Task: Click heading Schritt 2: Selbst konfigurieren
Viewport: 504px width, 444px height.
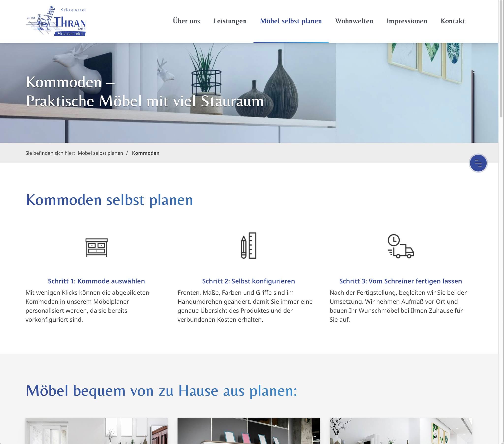Action: point(248,281)
